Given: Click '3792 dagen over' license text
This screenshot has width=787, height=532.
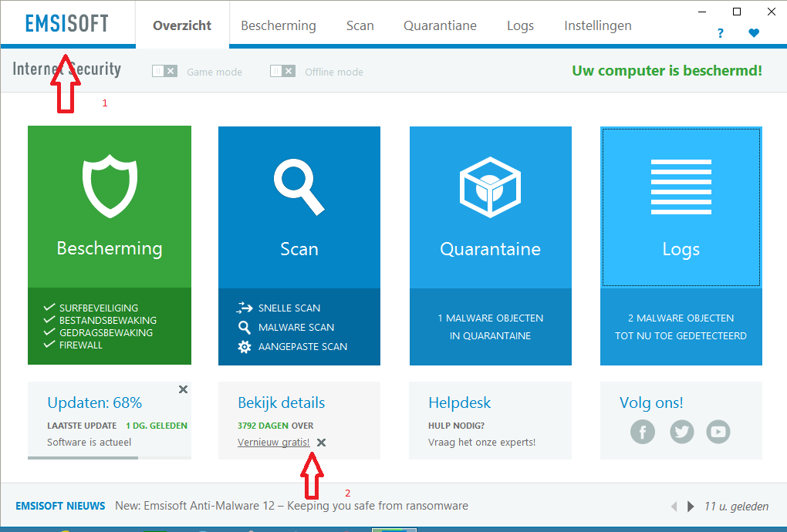Looking at the screenshot, I should [x=275, y=426].
